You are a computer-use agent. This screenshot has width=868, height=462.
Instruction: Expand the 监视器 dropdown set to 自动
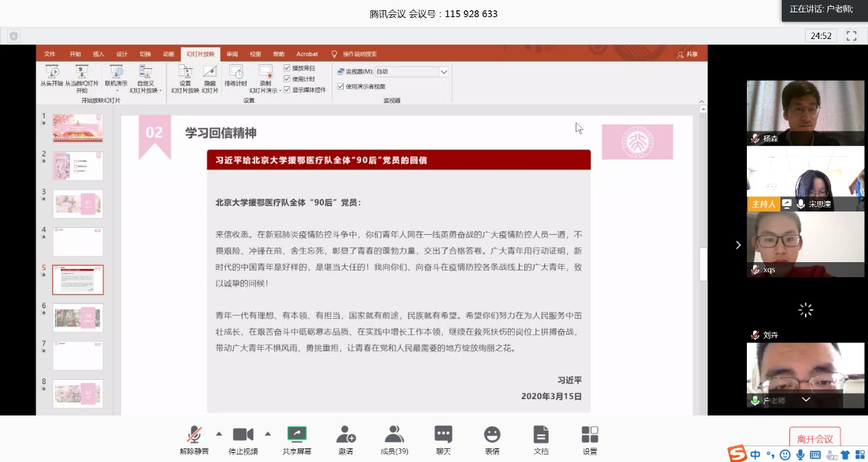pyautogui.click(x=444, y=72)
